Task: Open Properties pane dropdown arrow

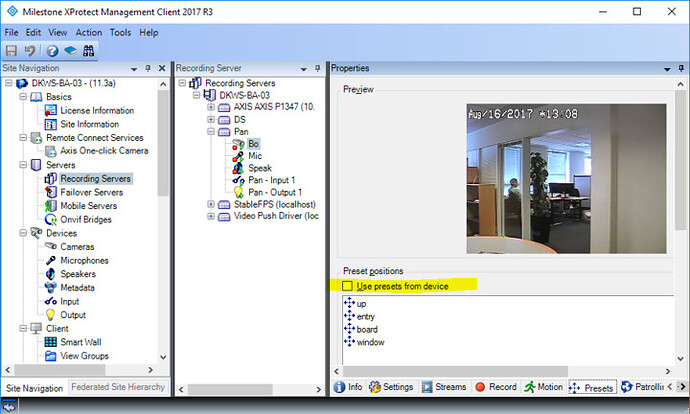Action: click(667, 69)
